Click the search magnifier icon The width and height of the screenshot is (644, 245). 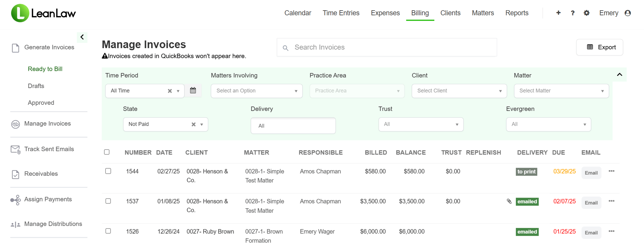tap(286, 48)
